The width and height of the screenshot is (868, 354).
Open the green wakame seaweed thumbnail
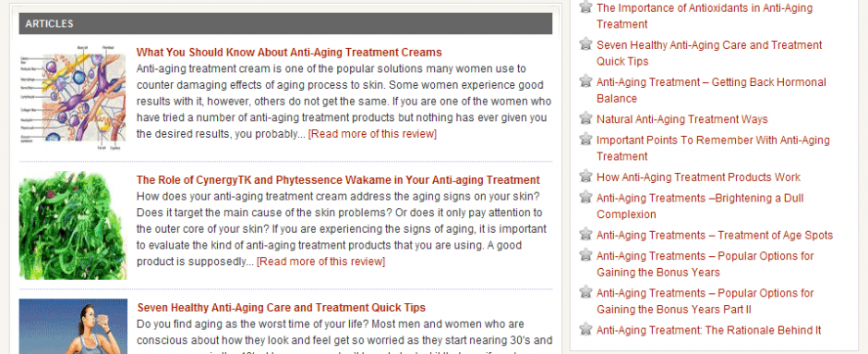pos(73,226)
